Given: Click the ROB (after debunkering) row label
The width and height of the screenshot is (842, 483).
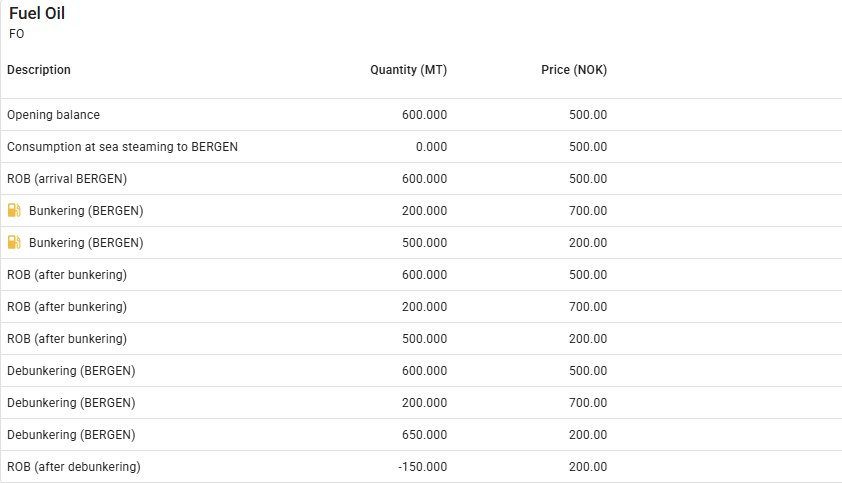Looking at the screenshot, I should 74,467.
